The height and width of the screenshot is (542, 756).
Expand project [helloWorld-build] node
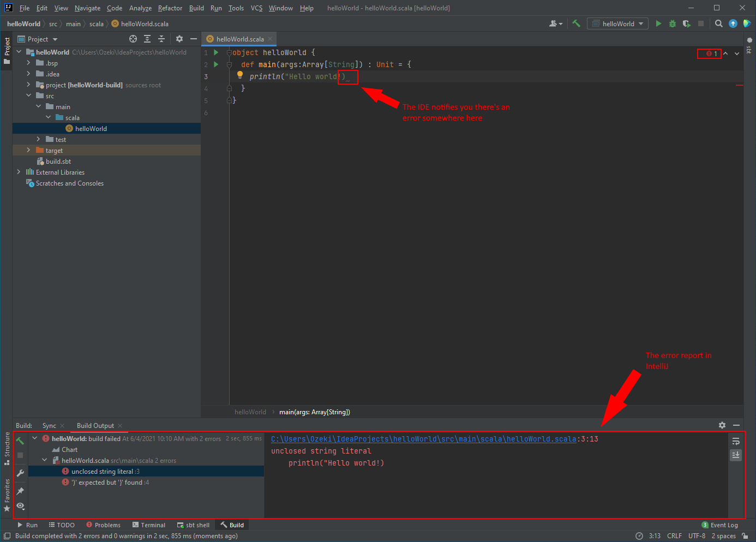click(x=28, y=85)
